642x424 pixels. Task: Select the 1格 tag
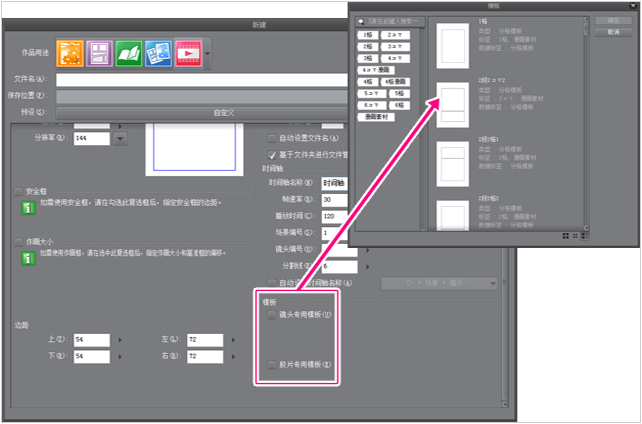pos(368,35)
